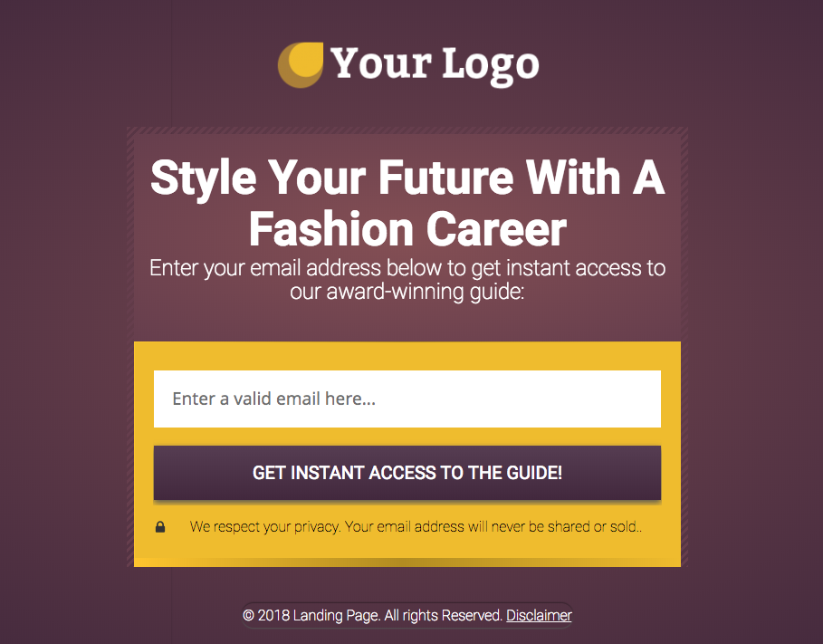Click the "our award-winning guide:" text line
This screenshot has width=823, height=644.
tap(407, 293)
